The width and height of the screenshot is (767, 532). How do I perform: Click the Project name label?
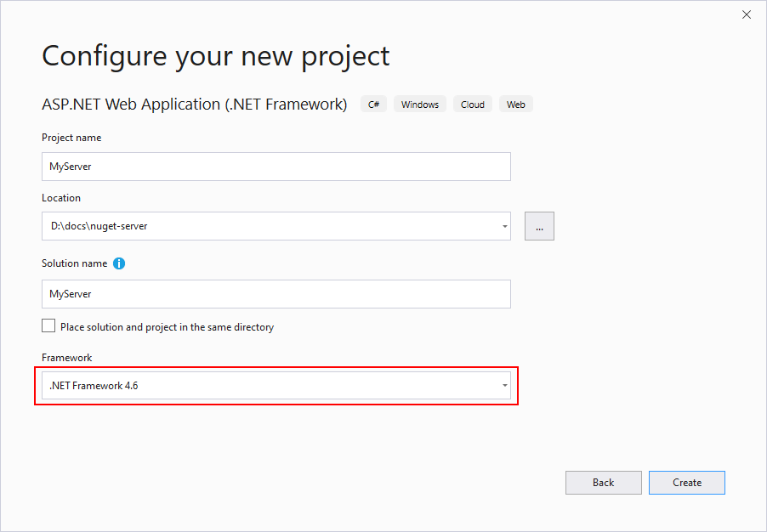(x=71, y=138)
